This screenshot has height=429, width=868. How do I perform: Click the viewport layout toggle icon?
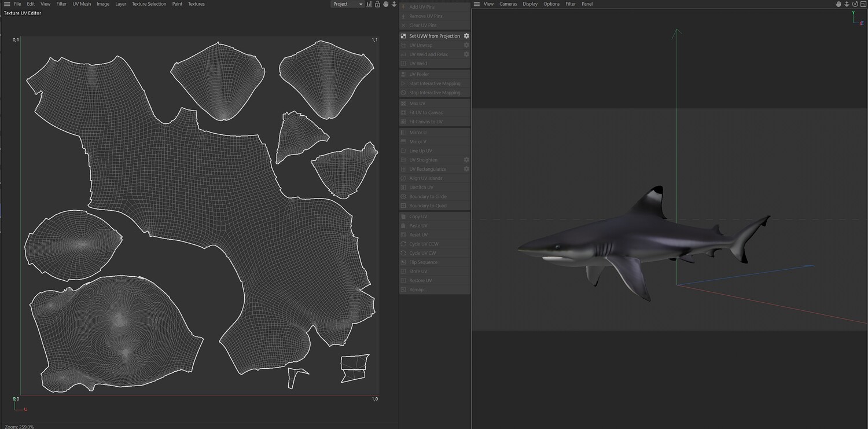click(862, 4)
